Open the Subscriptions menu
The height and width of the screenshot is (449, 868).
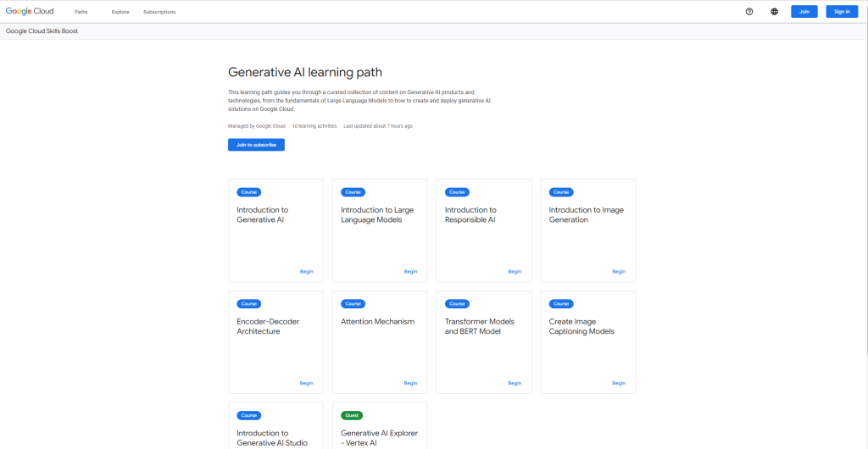pyautogui.click(x=159, y=12)
